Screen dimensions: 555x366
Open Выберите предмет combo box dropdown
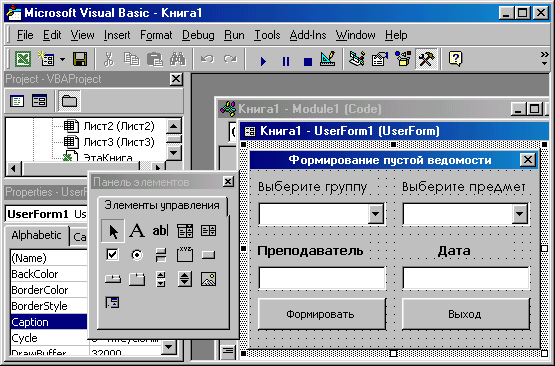(x=519, y=214)
